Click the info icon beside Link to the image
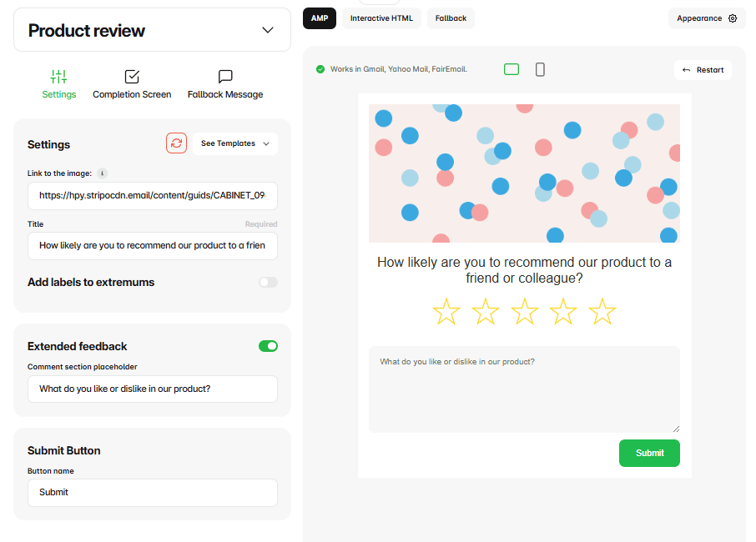Viewport: 756px width, 542px height. [x=102, y=173]
